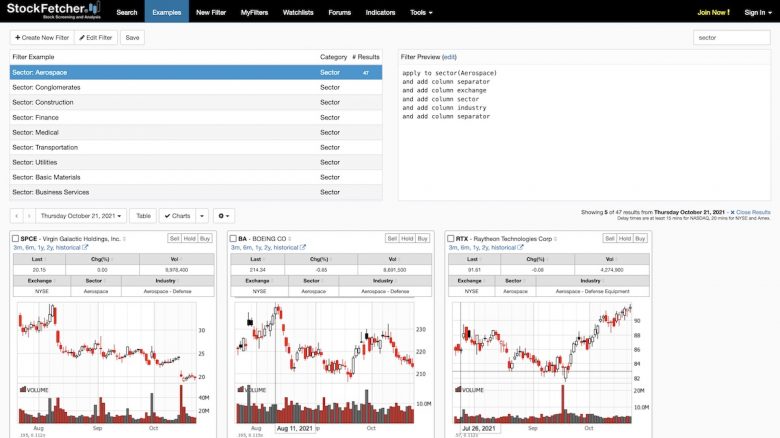Click inside the Filter Preview code area

tap(584, 132)
